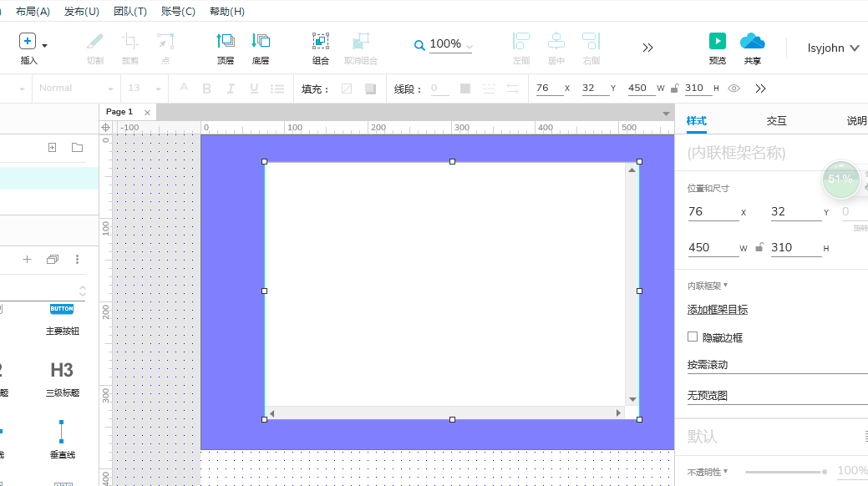This screenshot has width=868, height=486.
Task: Align right with the 右侧 icon
Action: click(x=591, y=41)
